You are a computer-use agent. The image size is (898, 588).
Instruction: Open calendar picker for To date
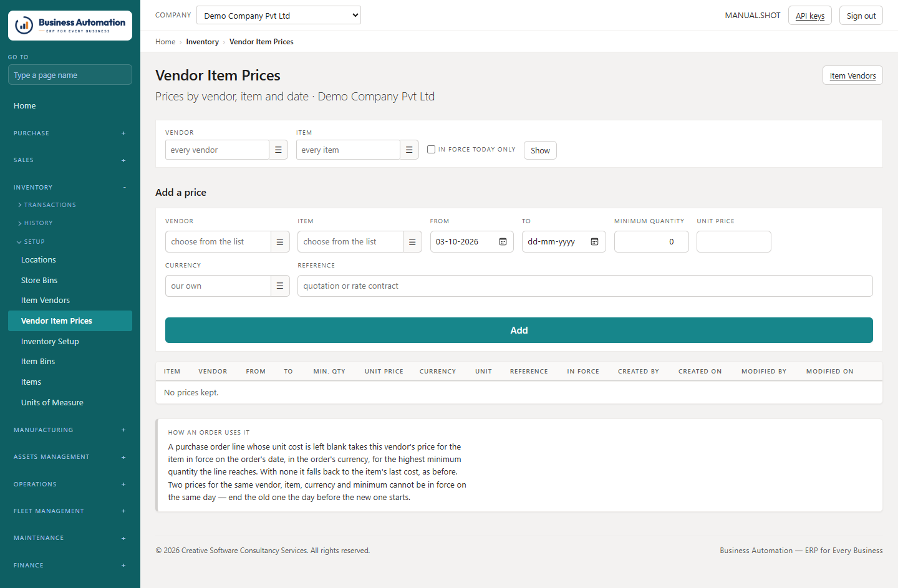coord(594,242)
